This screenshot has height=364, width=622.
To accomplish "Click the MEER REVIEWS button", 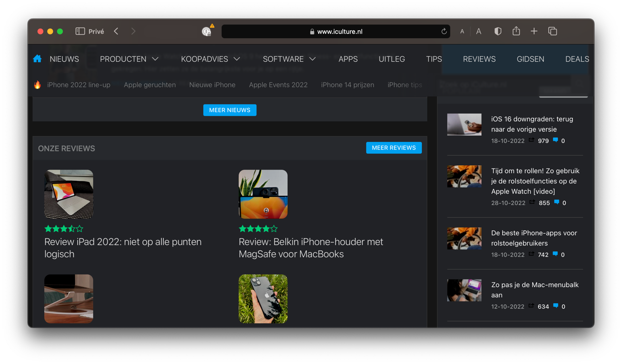I will [394, 147].
